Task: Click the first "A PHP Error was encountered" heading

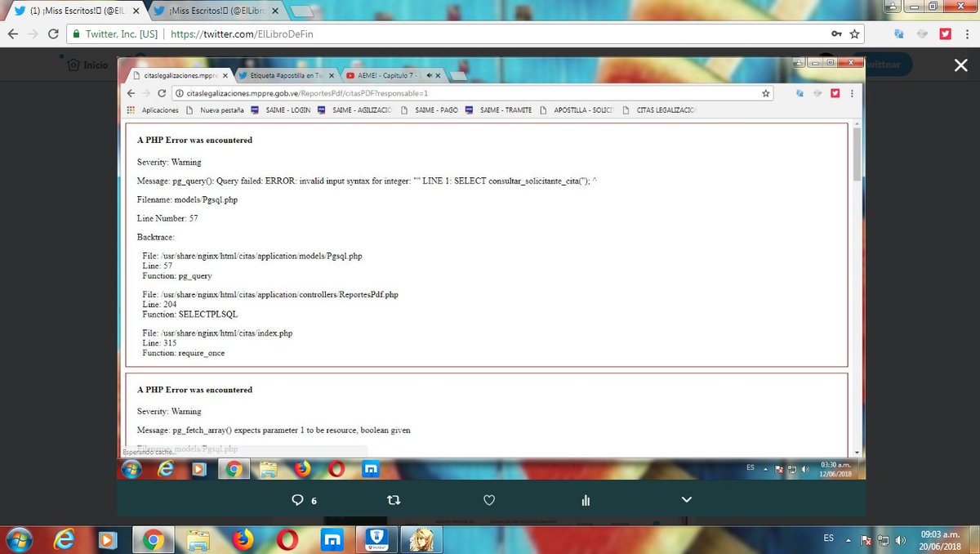Action: [x=194, y=140]
